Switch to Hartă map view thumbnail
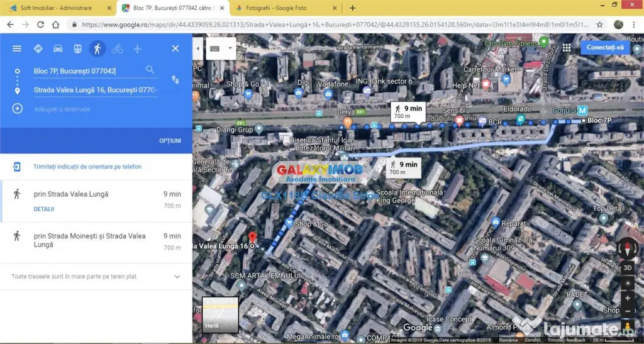 coord(220,315)
